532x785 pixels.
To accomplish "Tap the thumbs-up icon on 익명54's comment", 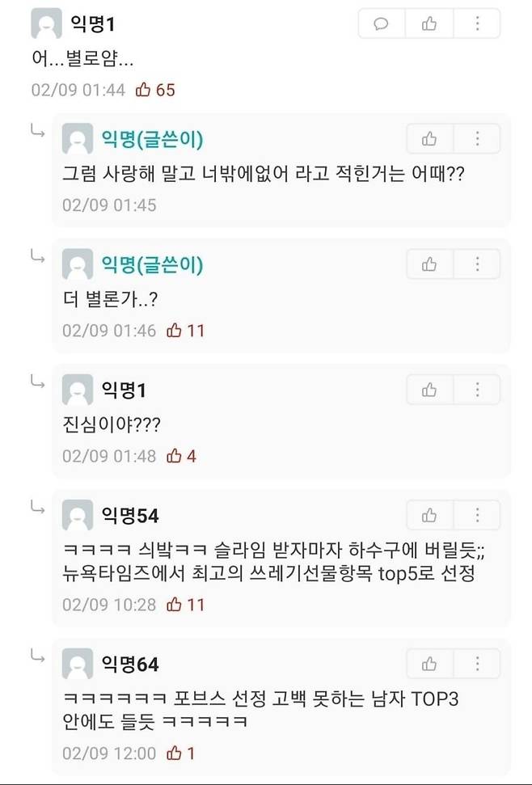I will (429, 515).
